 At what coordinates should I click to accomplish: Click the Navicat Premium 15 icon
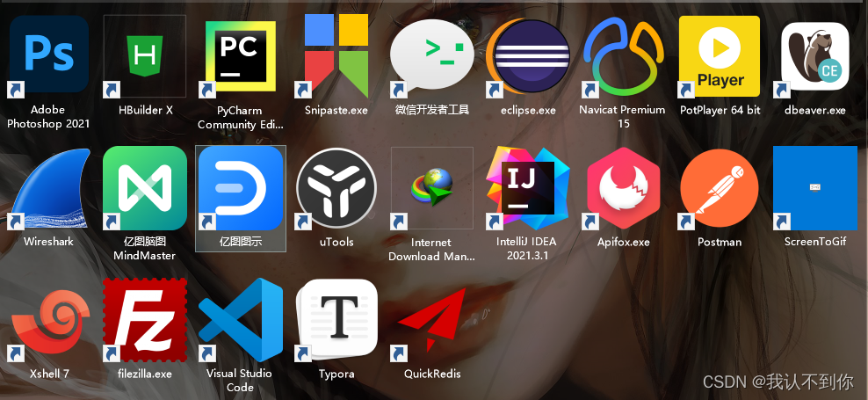(x=623, y=56)
